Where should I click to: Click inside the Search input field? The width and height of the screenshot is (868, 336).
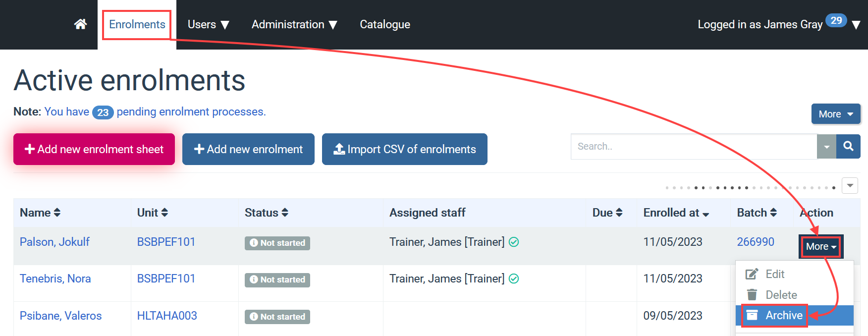(x=669, y=146)
